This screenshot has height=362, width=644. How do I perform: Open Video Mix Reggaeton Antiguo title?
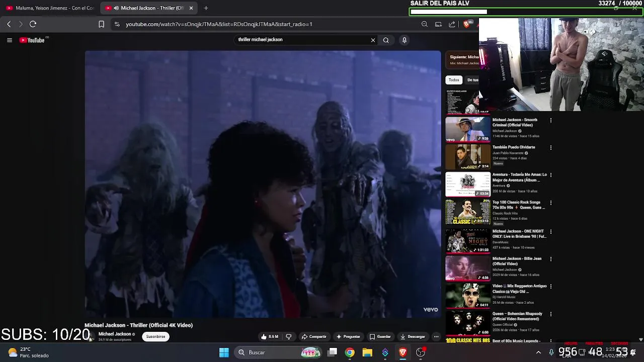[x=519, y=289]
